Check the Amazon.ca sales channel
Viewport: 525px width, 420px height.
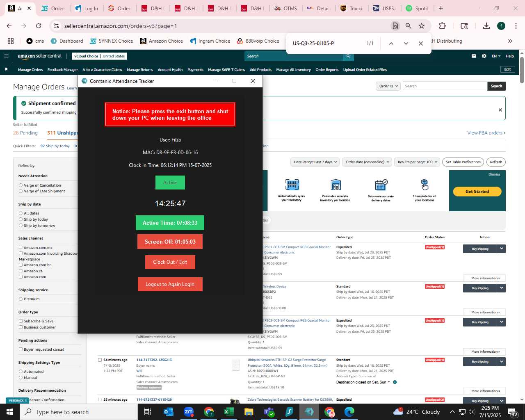[21, 271]
